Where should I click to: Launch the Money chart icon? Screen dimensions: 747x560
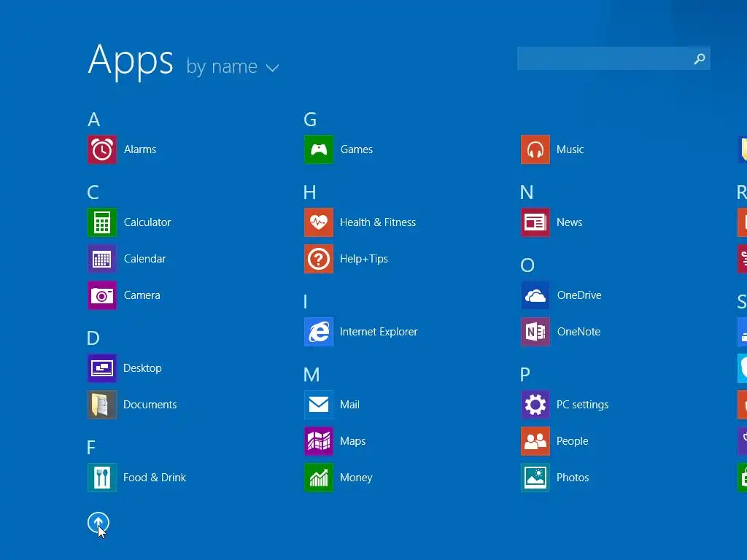pyautogui.click(x=319, y=478)
